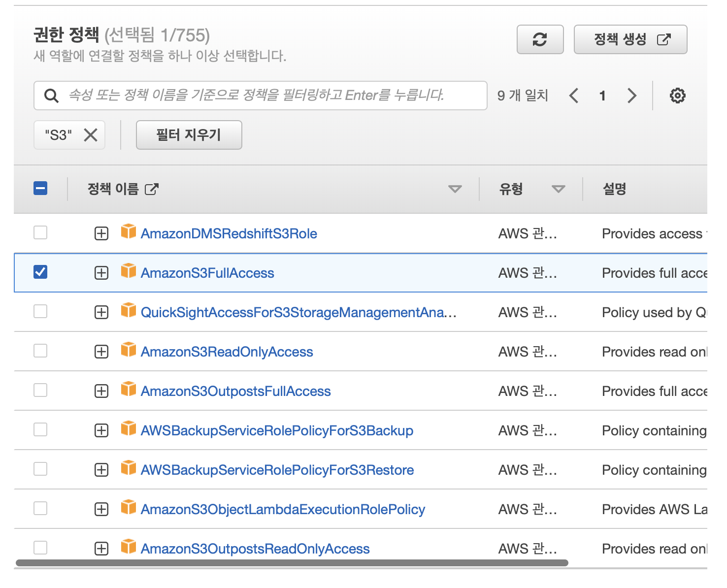Open the AWSBackupServiceRolePolicyForS3Restore policy link

(x=277, y=470)
